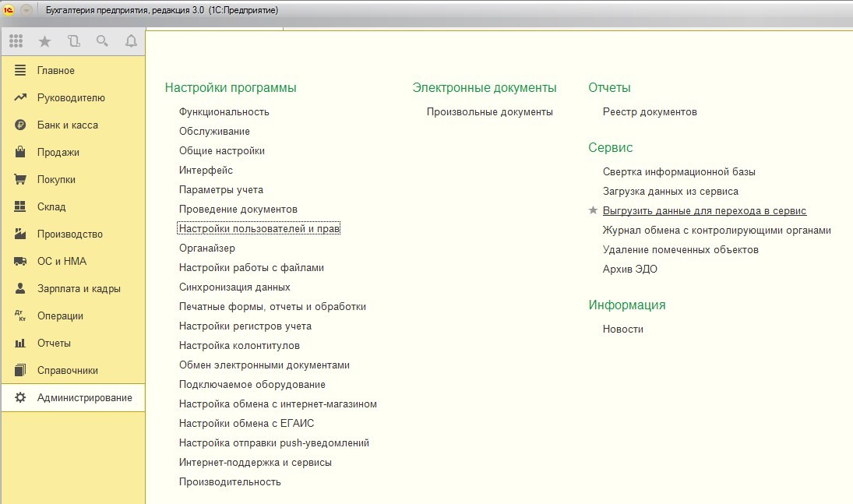
Task: Open Печатные формы, отчеты и обработки
Action: 273,306
